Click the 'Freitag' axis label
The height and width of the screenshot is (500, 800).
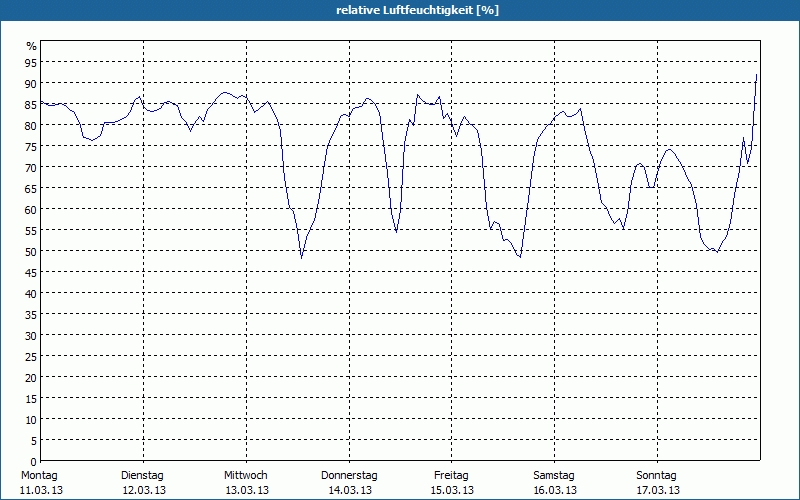pyautogui.click(x=451, y=476)
